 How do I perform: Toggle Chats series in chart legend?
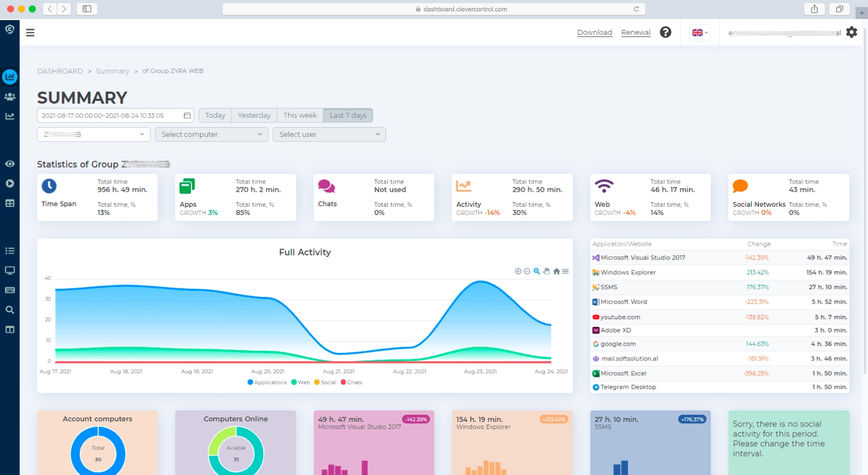(351, 382)
